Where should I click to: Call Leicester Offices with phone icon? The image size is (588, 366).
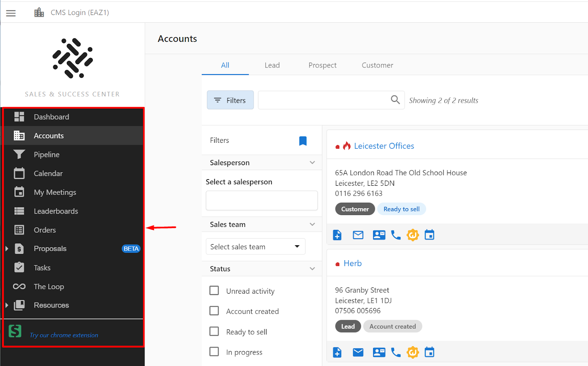(396, 235)
